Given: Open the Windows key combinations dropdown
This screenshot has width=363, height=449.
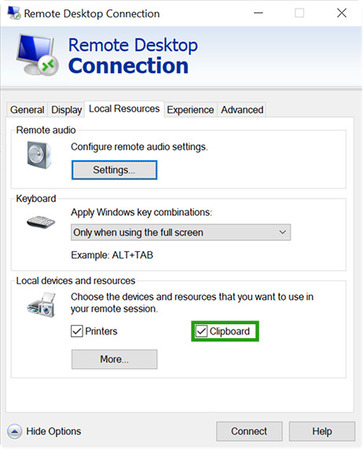Looking at the screenshot, I should (181, 232).
